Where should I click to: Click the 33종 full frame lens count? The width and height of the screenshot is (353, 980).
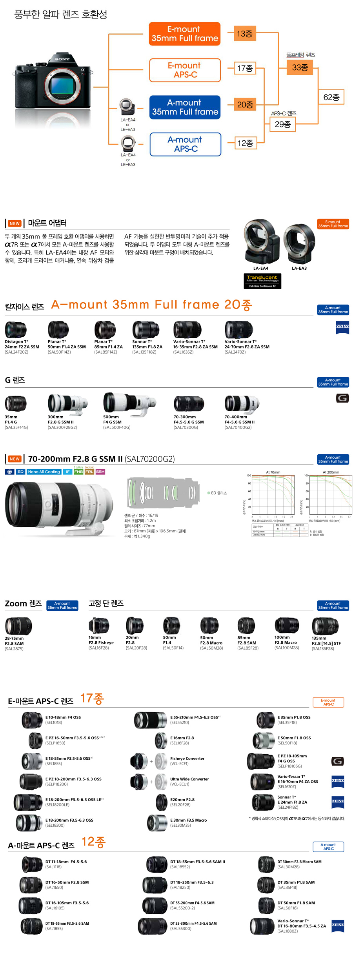pos(300,67)
